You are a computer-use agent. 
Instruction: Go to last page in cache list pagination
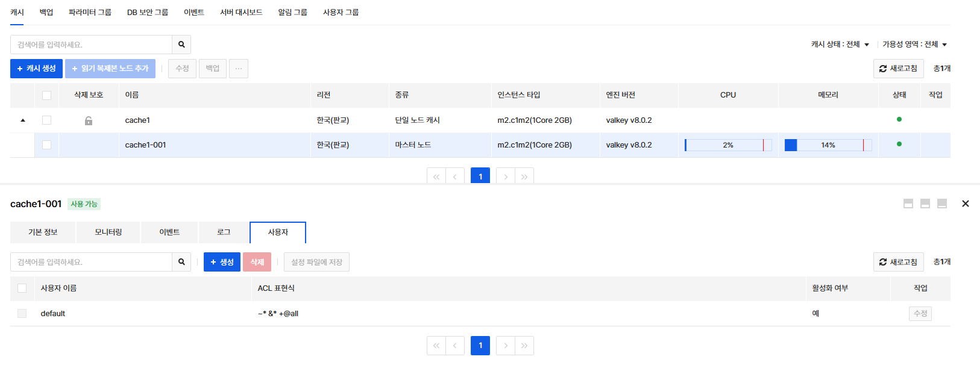point(524,176)
